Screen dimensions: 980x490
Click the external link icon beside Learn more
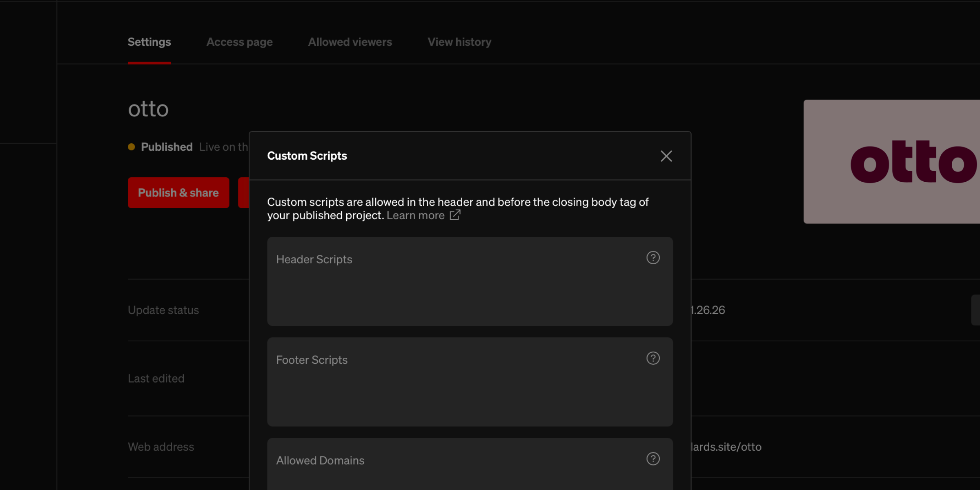point(454,215)
